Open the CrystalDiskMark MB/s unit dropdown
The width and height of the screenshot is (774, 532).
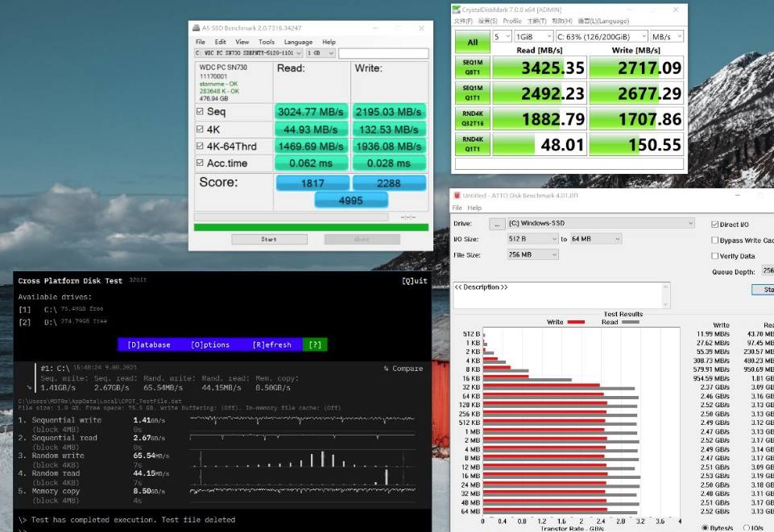click(x=666, y=36)
